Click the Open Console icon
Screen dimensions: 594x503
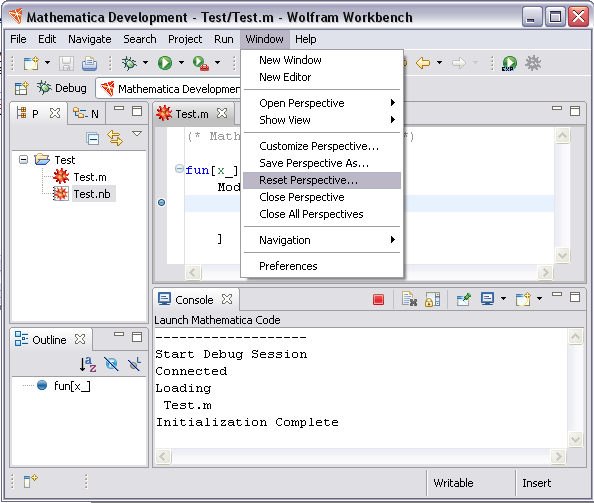523,300
